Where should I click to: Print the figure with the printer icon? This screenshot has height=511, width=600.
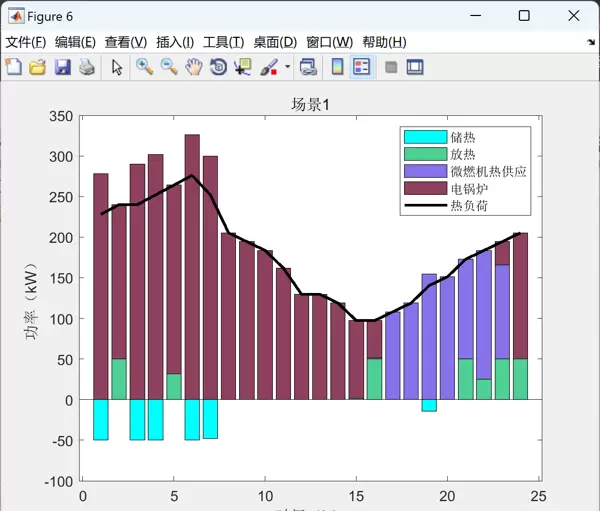tap(86, 67)
